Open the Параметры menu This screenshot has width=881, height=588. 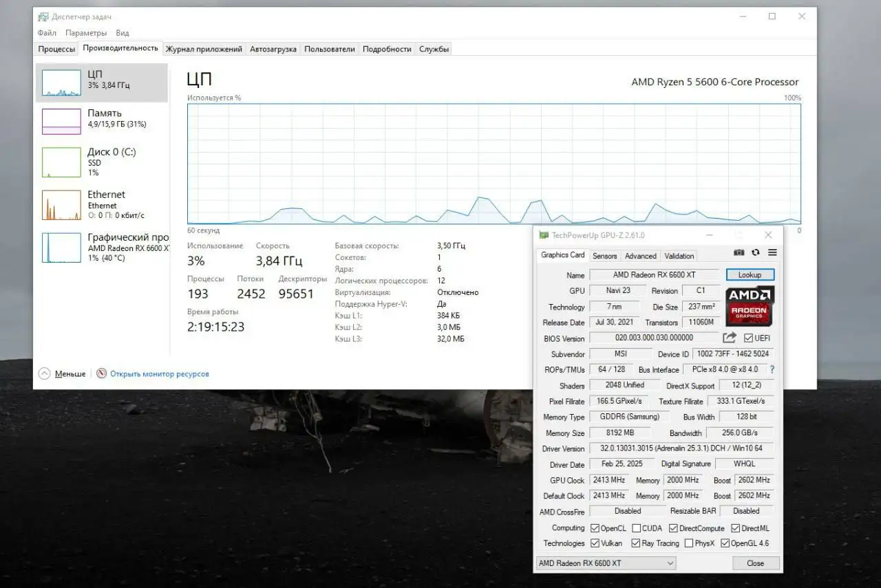click(x=86, y=33)
